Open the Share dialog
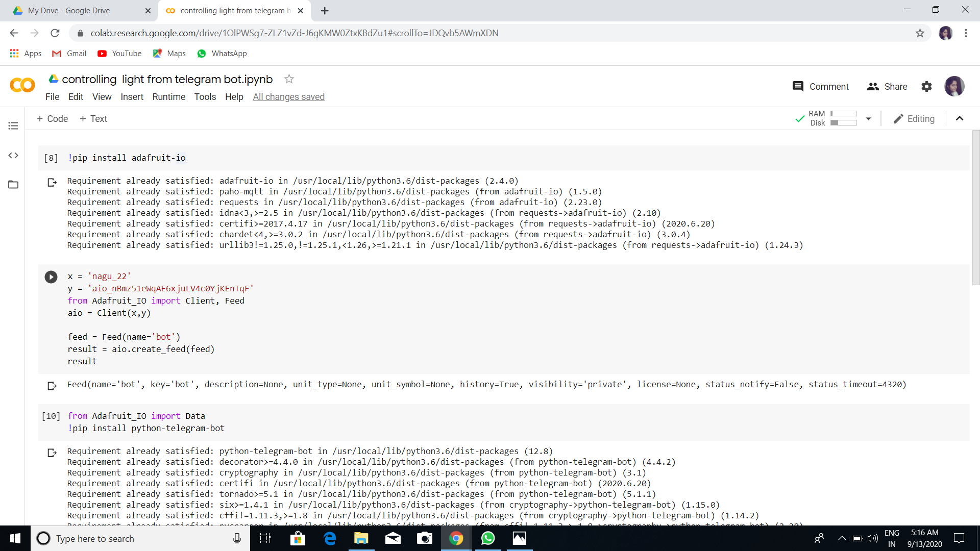 point(887,86)
